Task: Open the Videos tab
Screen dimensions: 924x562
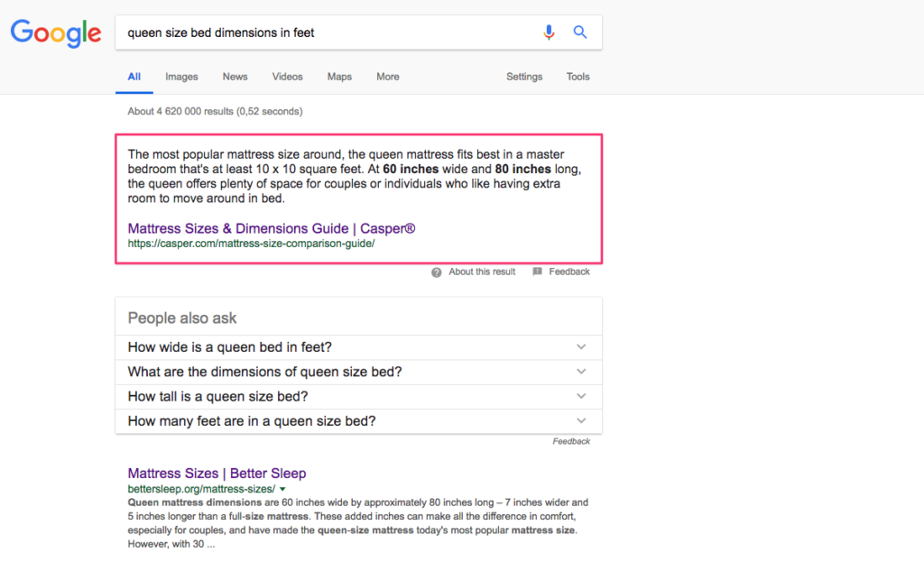Action: (288, 77)
